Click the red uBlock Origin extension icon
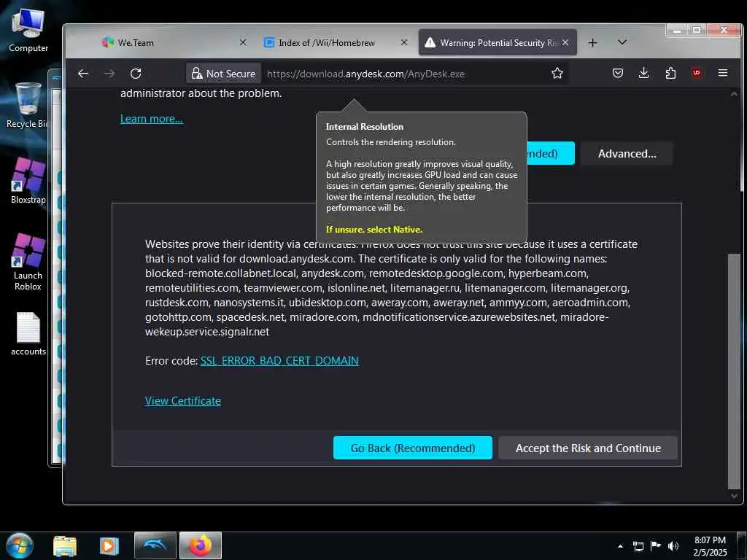 pyautogui.click(x=696, y=73)
